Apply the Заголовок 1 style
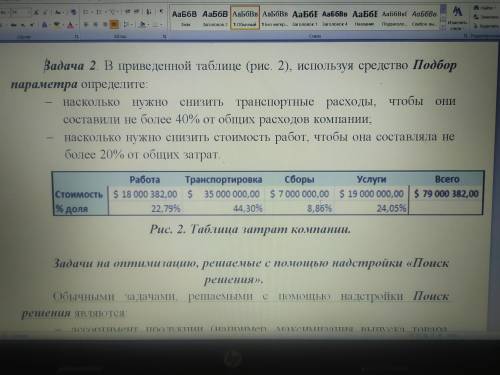 click(x=305, y=17)
